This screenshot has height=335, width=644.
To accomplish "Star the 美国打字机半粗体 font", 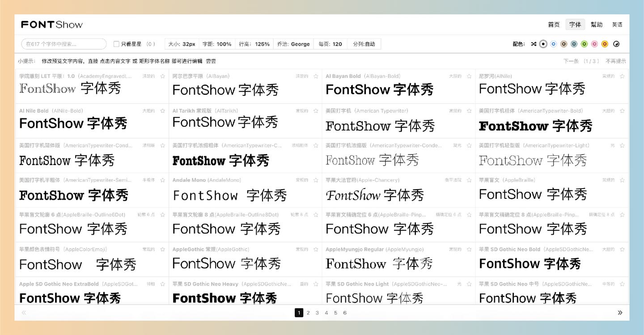I will coord(162,180).
